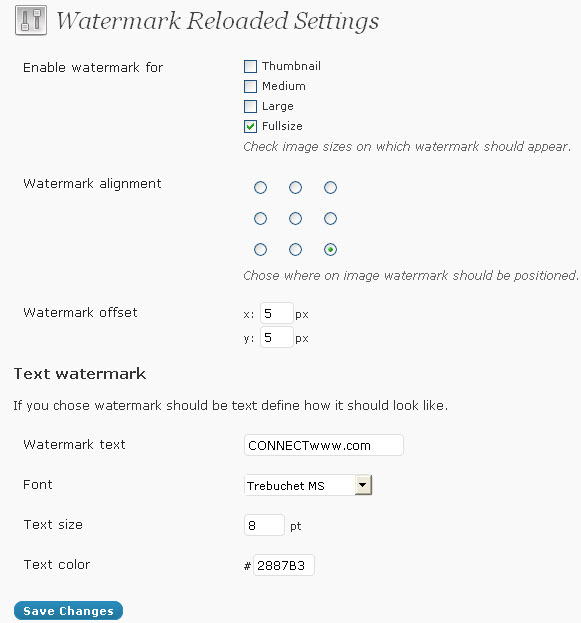This screenshot has height=623, width=581.
Task: Open the Font dropdown arrow
Action: tap(363, 485)
